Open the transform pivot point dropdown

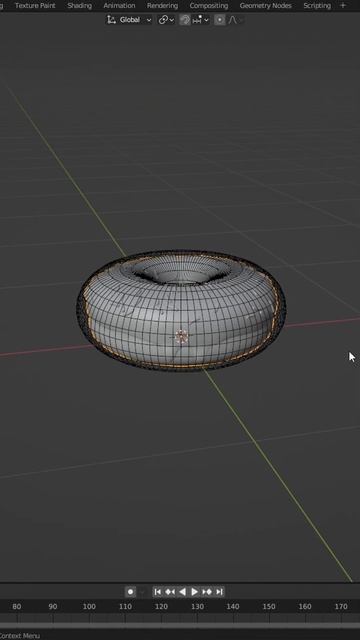tap(166, 20)
